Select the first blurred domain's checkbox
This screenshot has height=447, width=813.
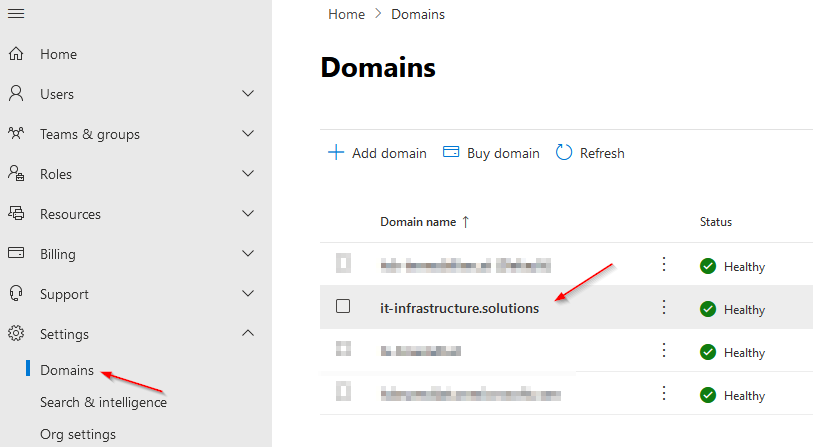coord(343,263)
